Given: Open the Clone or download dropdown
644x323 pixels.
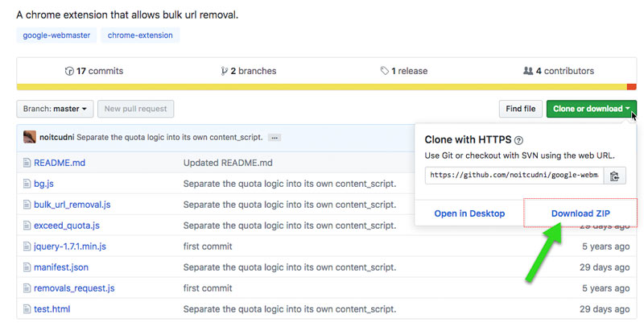Looking at the screenshot, I should coord(591,109).
